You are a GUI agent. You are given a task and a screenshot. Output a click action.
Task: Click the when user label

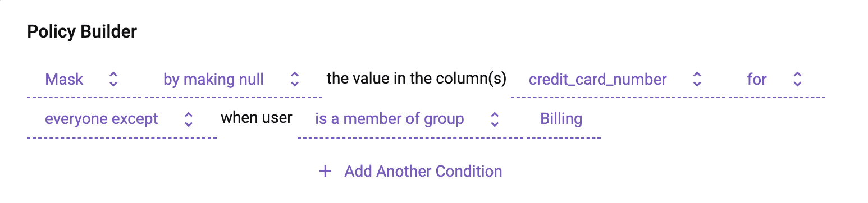coord(257,118)
